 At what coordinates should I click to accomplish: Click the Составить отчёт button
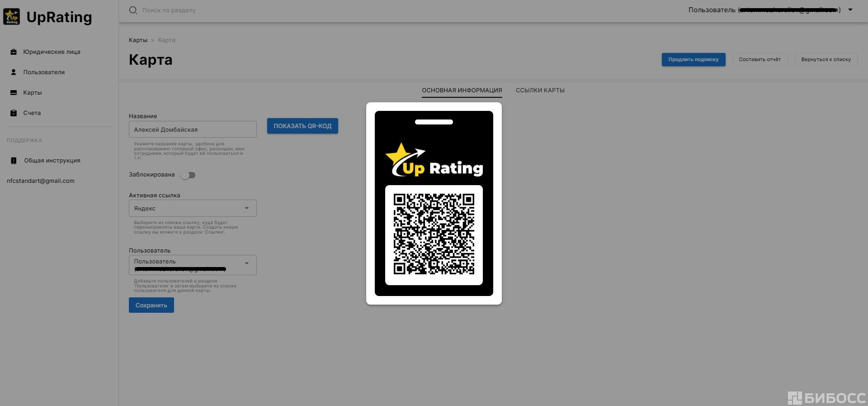point(760,60)
